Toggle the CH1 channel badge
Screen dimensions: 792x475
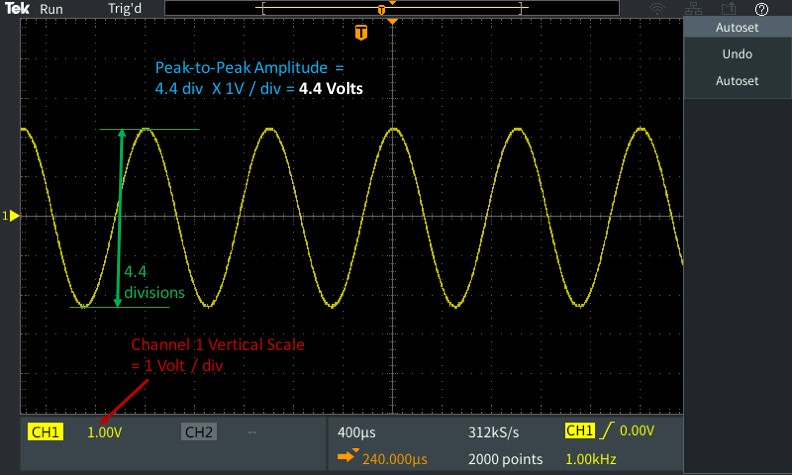(x=47, y=432)
